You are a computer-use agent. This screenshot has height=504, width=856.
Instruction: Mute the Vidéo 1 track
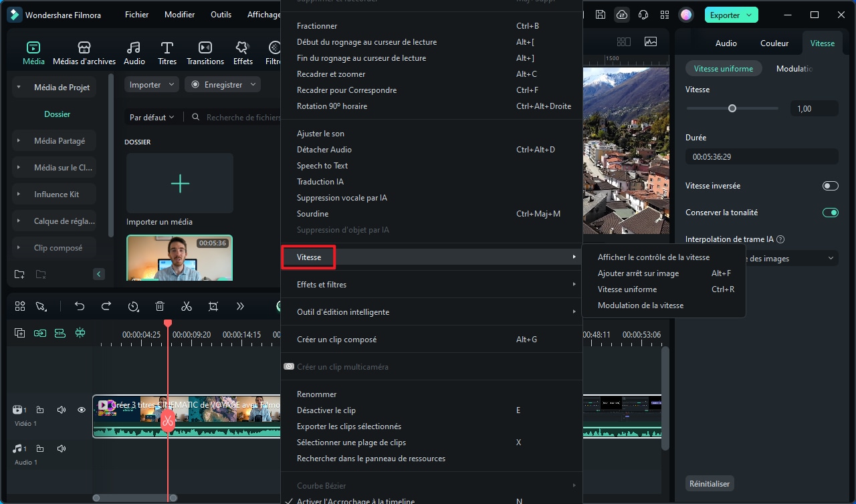pos(62,410)
